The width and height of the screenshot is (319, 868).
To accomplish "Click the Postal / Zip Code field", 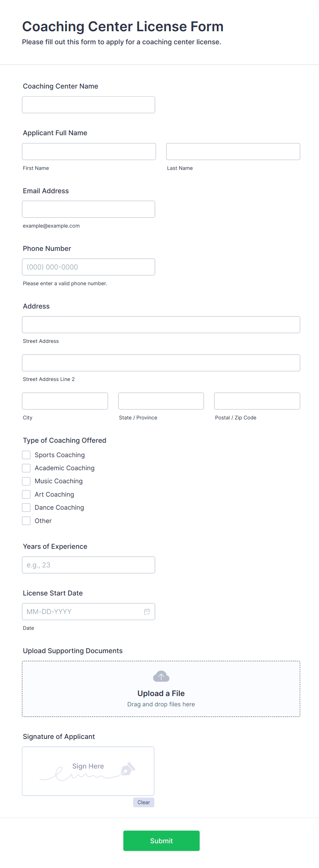I will (x=257, y=401).
